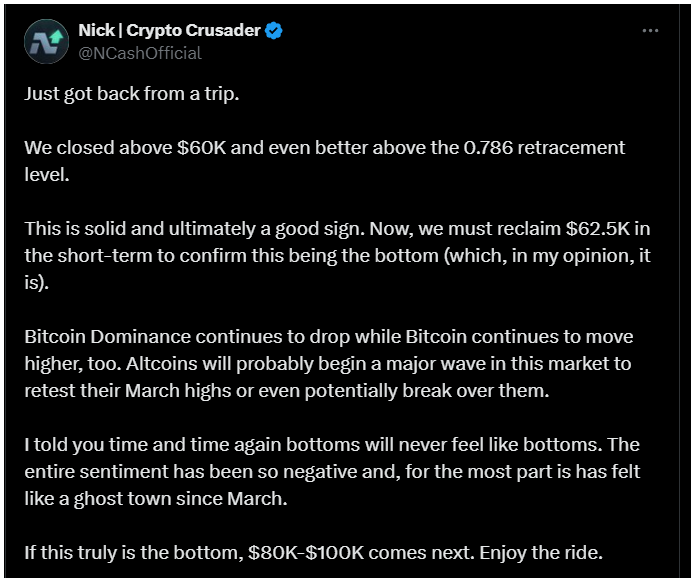695x582 pixels.
Task: Click the '0.786 retracement' text
Action: (544, 148)
